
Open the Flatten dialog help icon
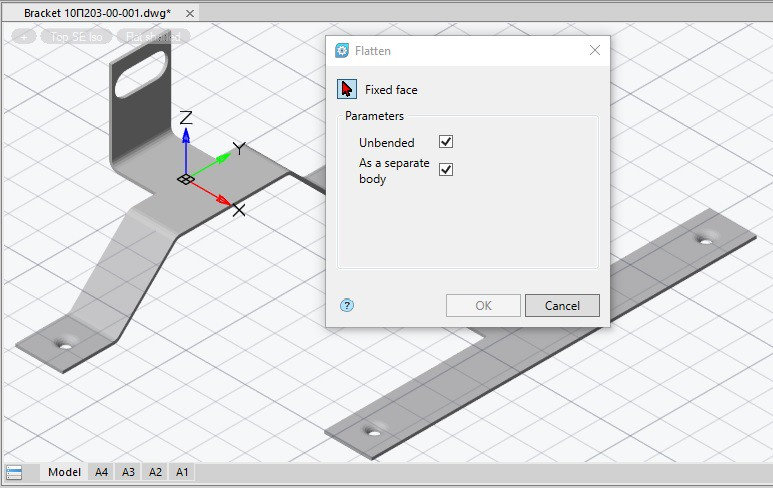(347, 305)
